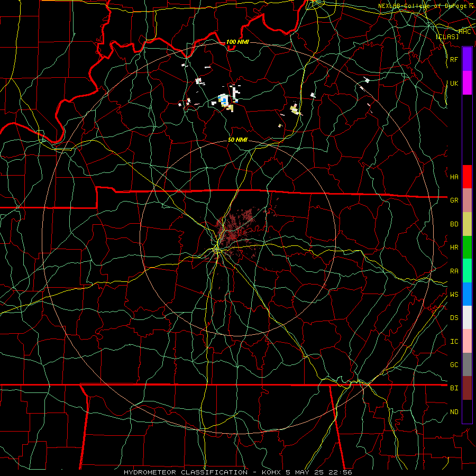The height and width of the screenshot is (476, 476).
Task: Click the white DS legend swatch
Action: [467, 317]
